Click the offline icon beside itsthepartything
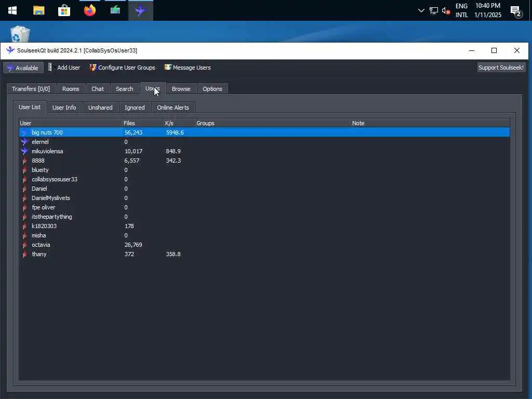Image resolution: width=532 pixels, height=399 pixels. (24, 217)
